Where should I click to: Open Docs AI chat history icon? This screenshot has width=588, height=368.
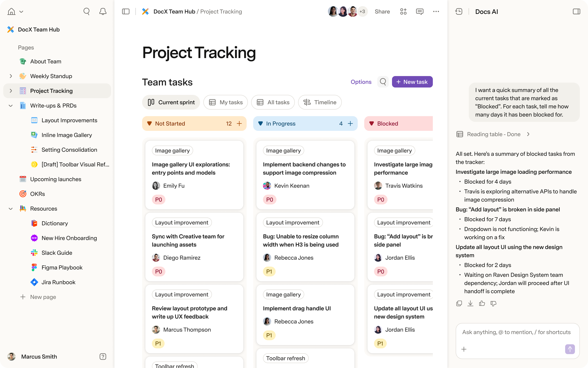[459, 11]
